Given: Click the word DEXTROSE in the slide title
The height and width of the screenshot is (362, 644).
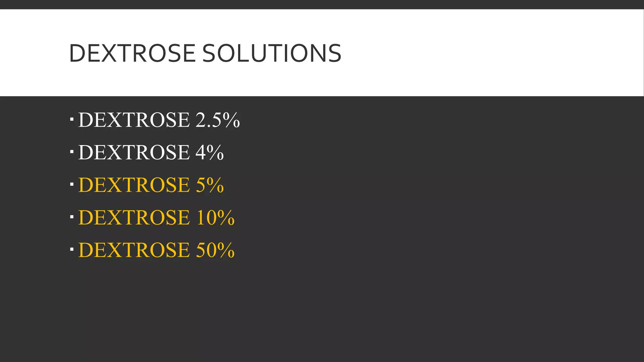Looking at the screenshot, I should [x=132, y=53].
